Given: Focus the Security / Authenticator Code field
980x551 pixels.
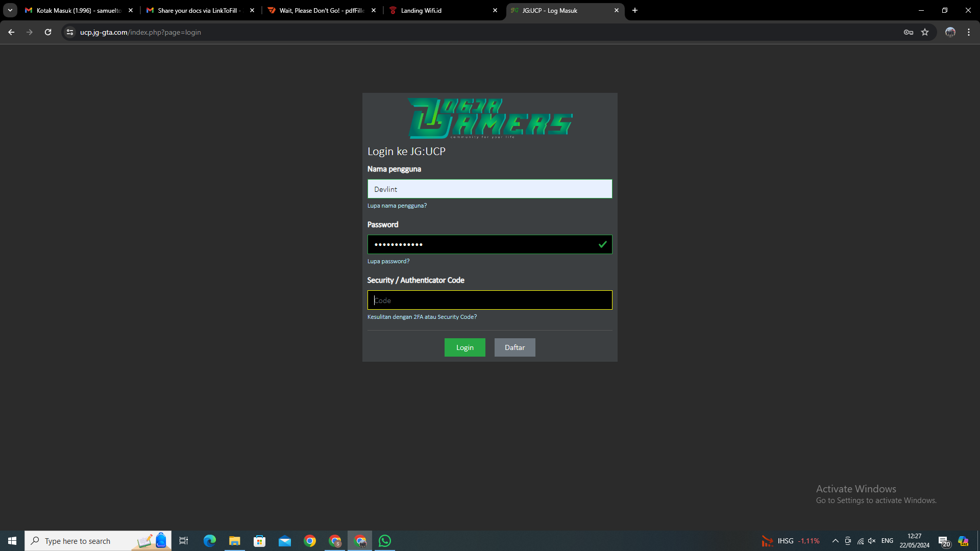Looking at the screenshot, I should (x=489, y=300).
